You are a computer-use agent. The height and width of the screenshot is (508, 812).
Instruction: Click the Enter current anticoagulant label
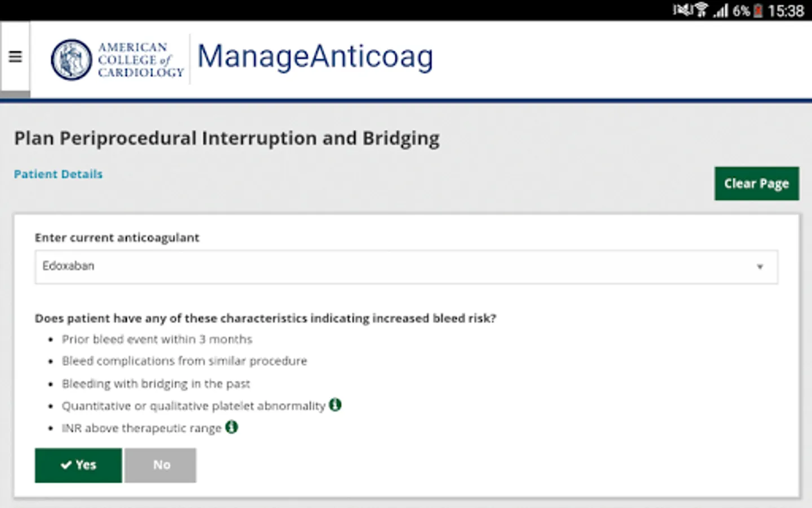117,238
